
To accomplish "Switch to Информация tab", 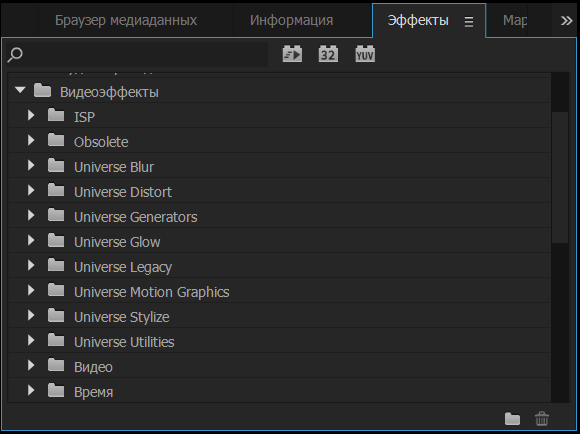I will (291, 20).
